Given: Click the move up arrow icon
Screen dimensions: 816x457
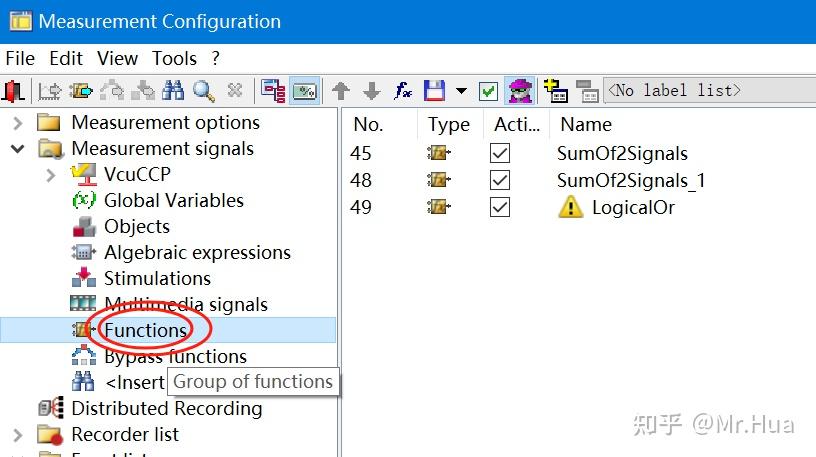Looking at the screenshot, I should click(341, 91).
